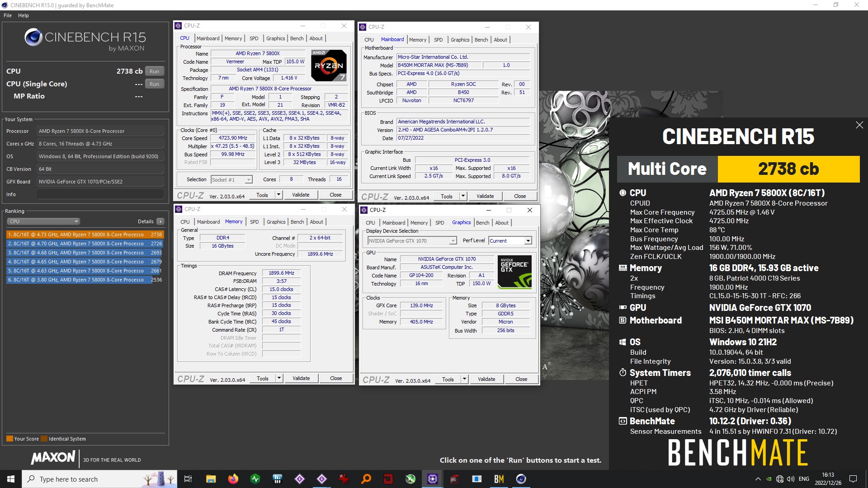Open the Socket #1 selection dropdown
This screenshot has width=868, height=488.
click(x=231, y=180)
